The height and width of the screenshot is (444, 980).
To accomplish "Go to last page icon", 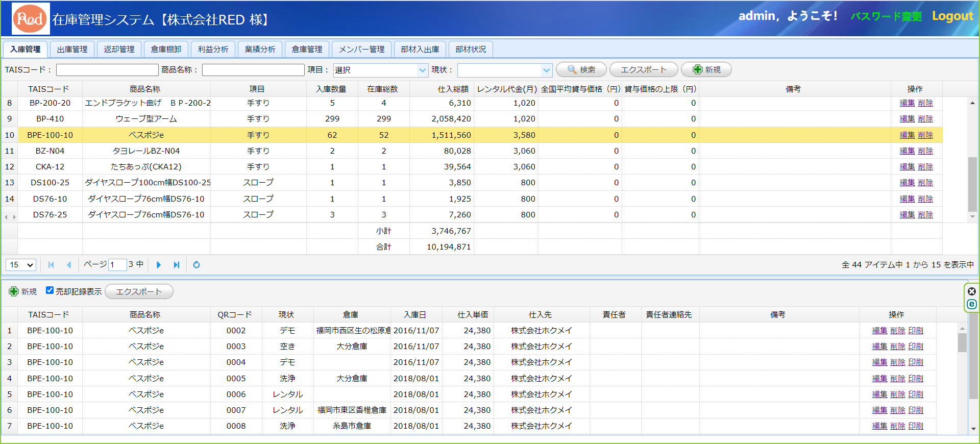I will [x=177, y=265].
